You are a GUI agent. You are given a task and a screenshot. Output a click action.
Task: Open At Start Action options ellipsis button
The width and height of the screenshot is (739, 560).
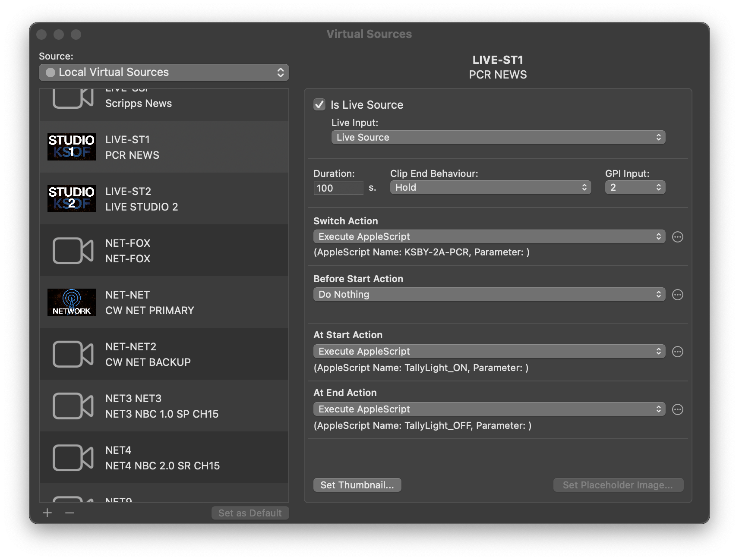pos(678,352)
